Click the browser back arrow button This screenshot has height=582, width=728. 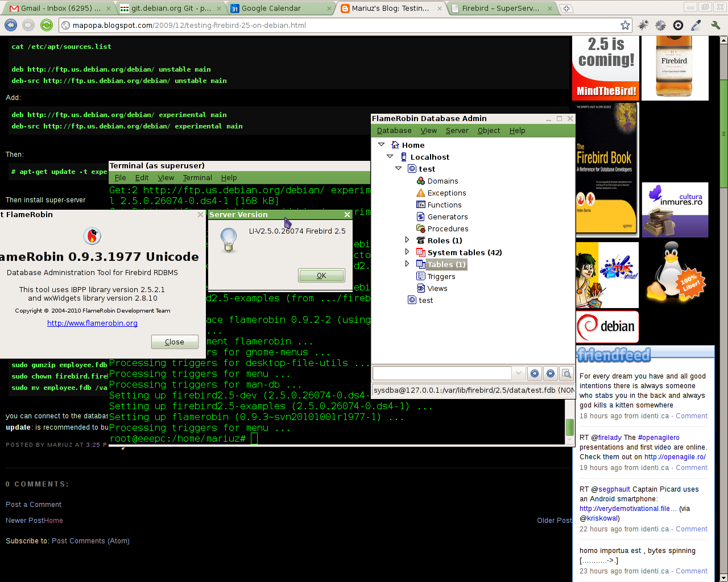pyautogui.click(x=10, y=25)
